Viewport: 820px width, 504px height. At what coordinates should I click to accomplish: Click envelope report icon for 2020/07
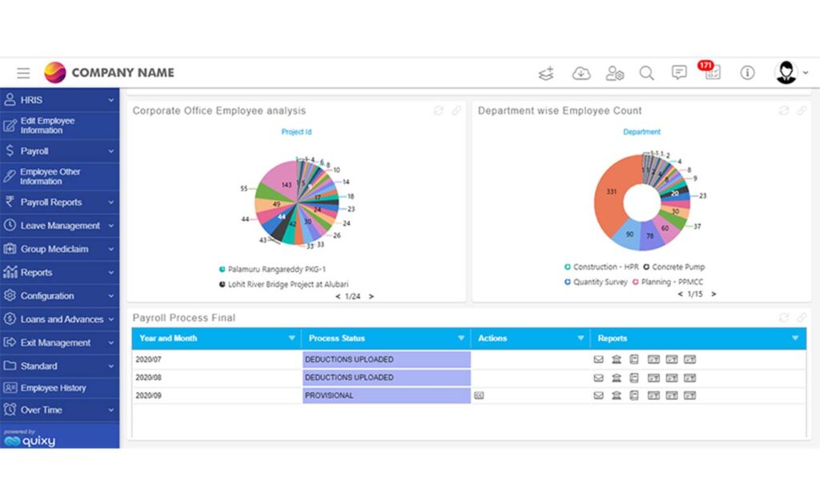[598, 360]
